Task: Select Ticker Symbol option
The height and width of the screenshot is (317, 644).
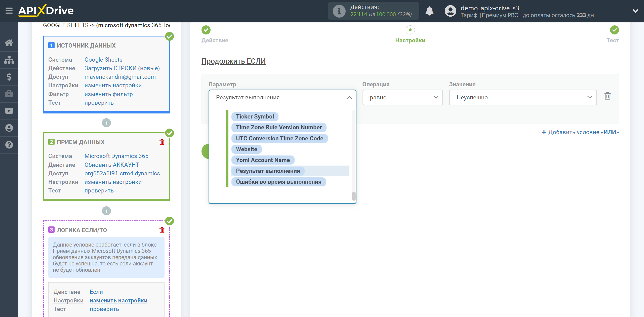Action: coord(255,117)
